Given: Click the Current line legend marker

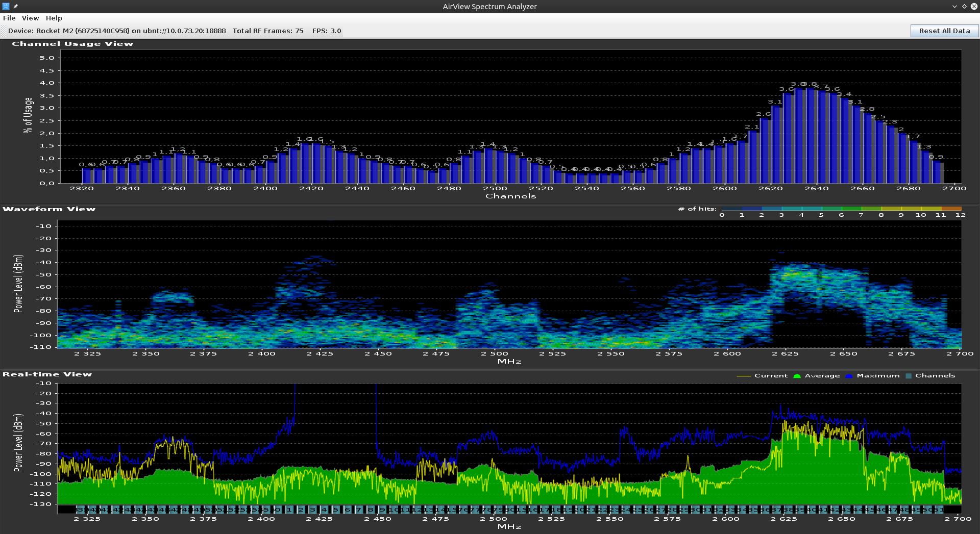Looking at the screenshot, I should (744, 376).
